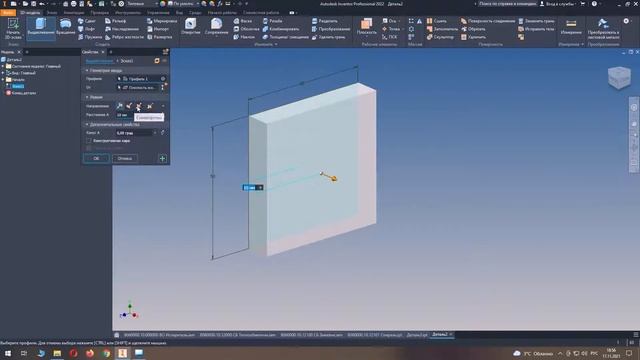Set flipped extrusion direction in Properties panel
Screen dimensions: 640x360
click(129, 106)
